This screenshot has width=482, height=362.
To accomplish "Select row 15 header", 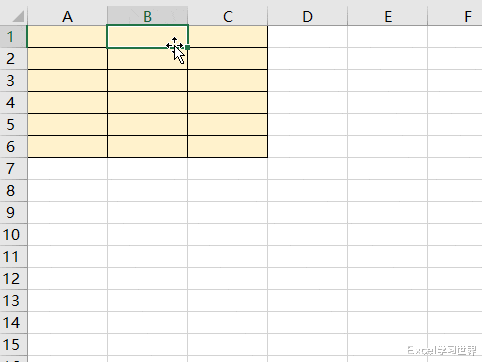I will pos(13,345).
